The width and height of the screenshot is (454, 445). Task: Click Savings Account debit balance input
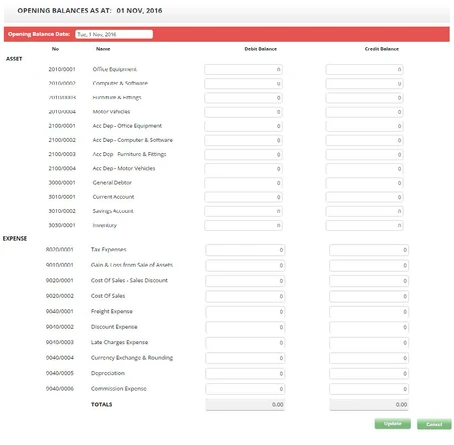click(243, 211)
